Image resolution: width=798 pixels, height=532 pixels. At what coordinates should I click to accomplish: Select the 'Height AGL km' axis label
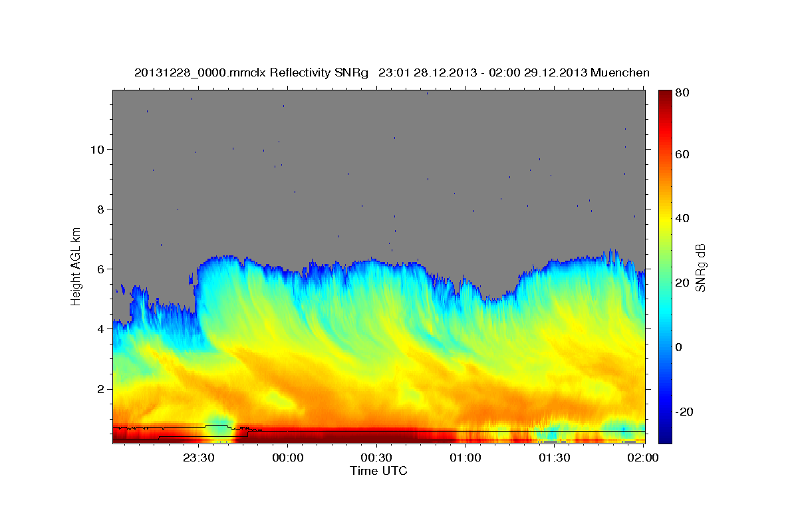76,266
